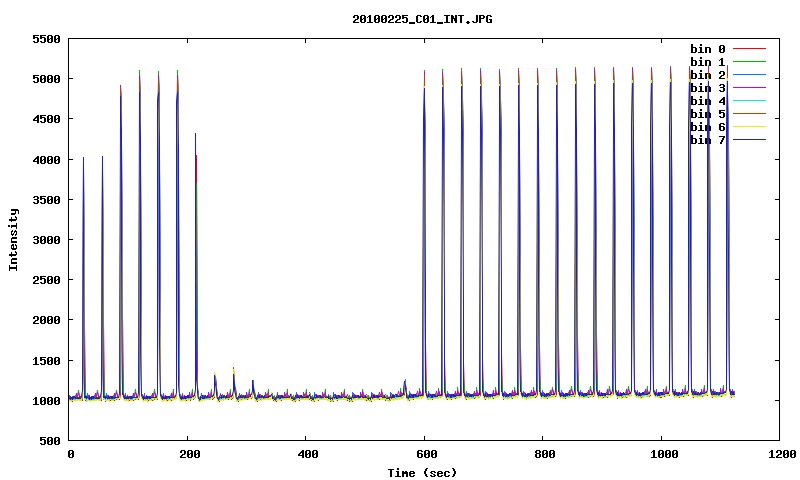Click the x-axis tick value 0
This screenshot has width=800, height=480.
click(70, 454)
